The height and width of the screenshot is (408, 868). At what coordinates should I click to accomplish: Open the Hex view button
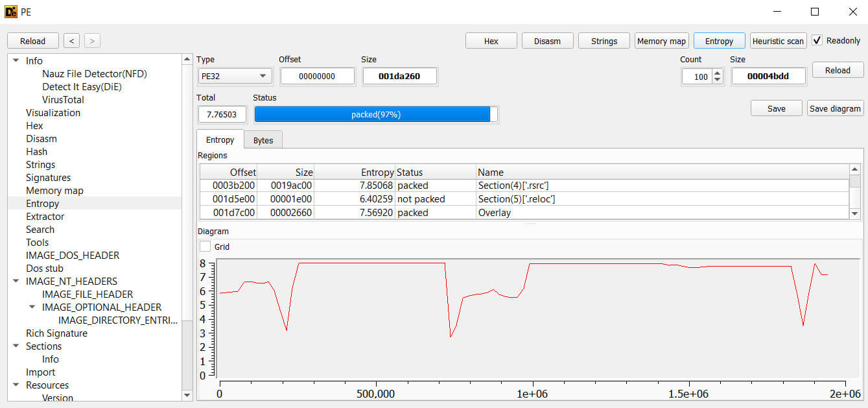click(491, 41)
